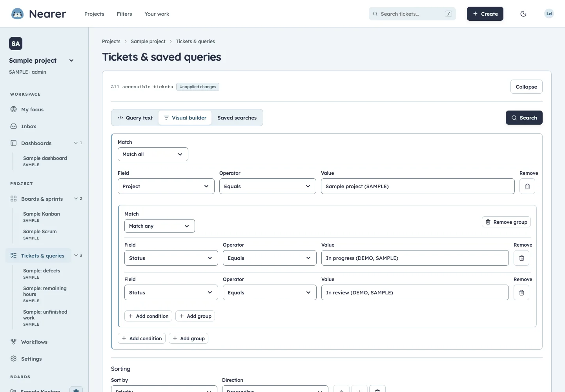Remove the In progress status condition
Viewport: 565px width, 392px height.
coord(521,258)
